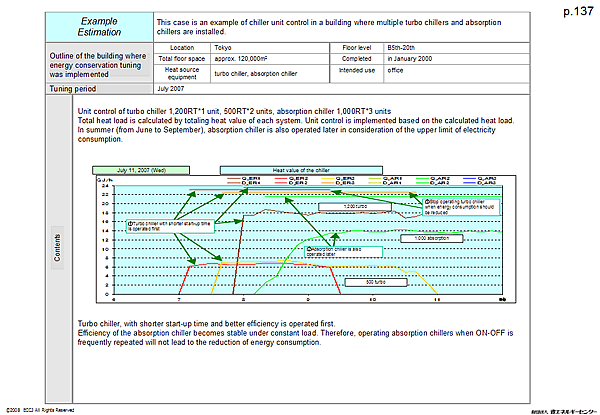Screen dimensions: 600x415
Task: Click the Japanese energy center footer logo text
Action: (564, 412)
